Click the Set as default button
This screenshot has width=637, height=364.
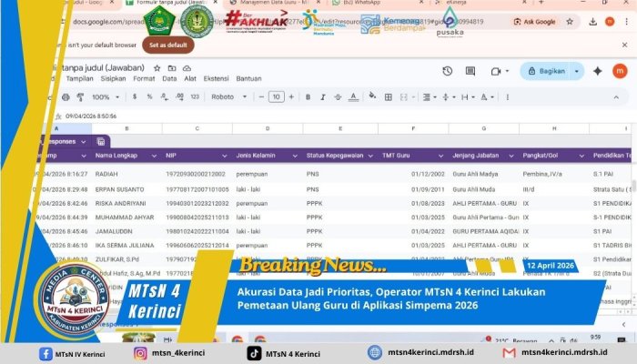pyautogui.click(x=168, y=45)
